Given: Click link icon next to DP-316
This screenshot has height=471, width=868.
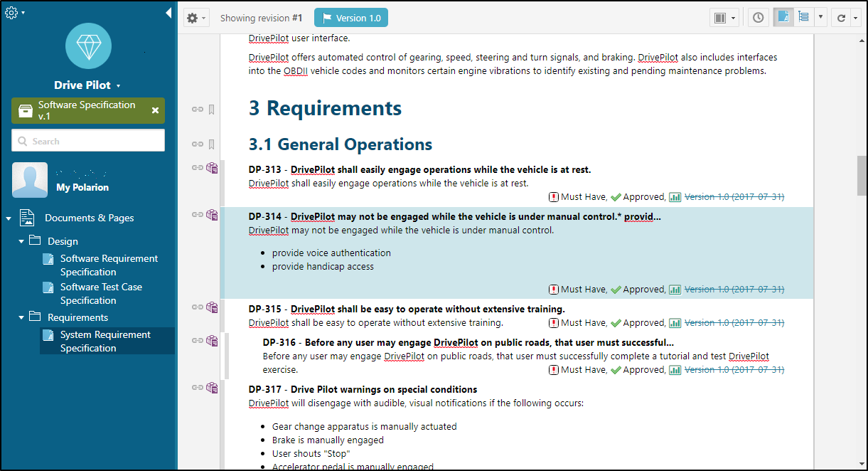Looking at the screenshot, I should coord(198,340).
